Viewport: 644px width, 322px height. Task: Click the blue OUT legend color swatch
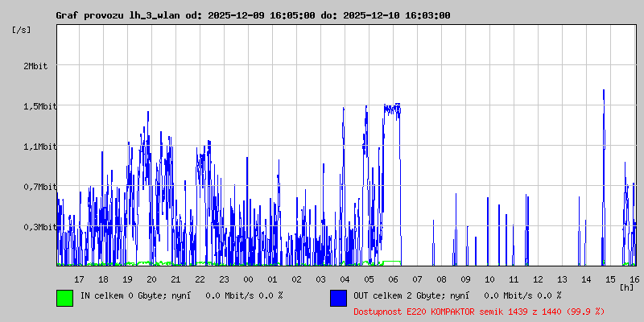338,298
